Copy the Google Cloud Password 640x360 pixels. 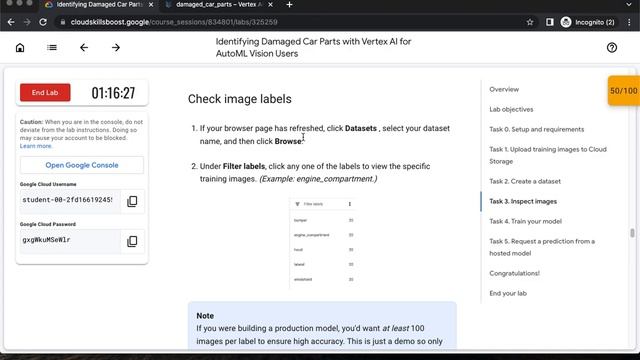[x=132, y=241]
